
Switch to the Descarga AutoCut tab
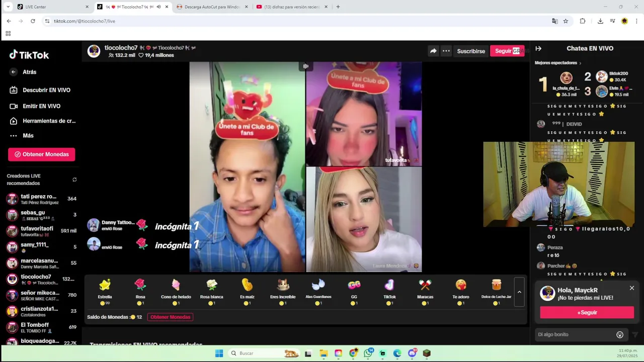(211, 7)
